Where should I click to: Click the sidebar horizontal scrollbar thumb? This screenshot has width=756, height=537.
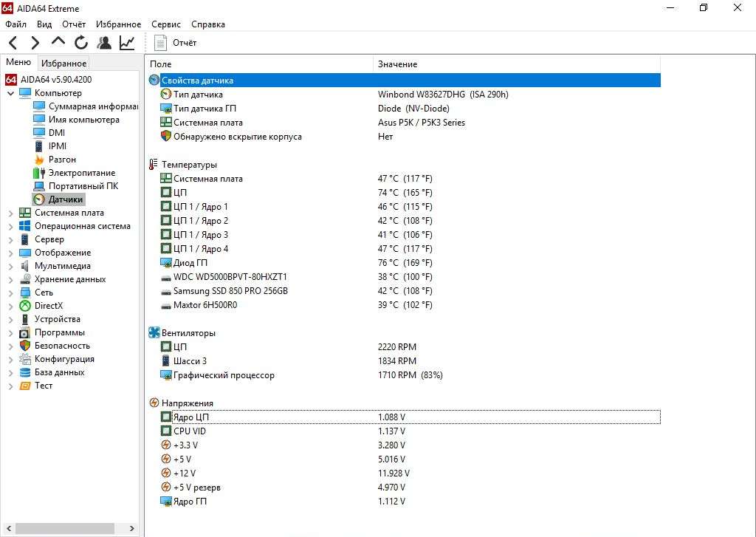click(x=64, y=529)
